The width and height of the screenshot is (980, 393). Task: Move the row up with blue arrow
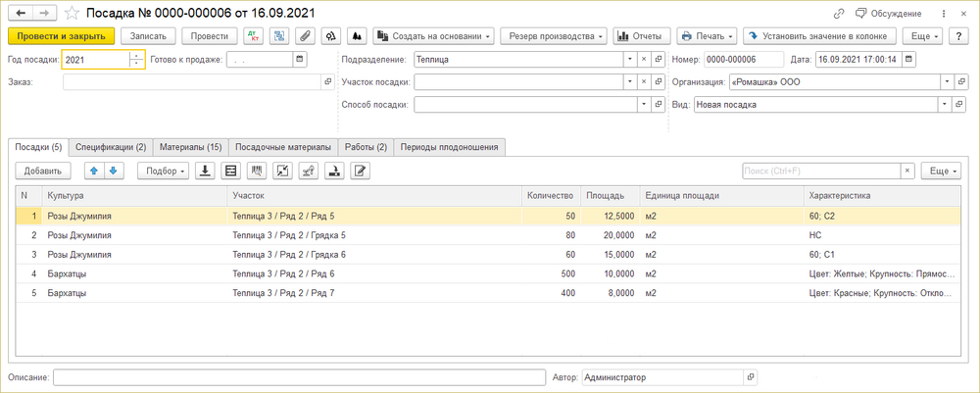coord(94,171)
